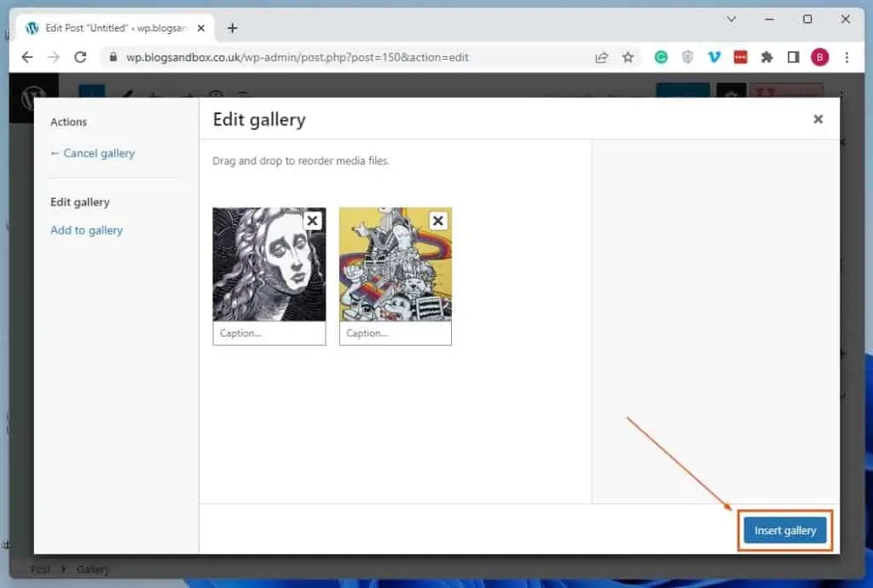The width and height of the screenshot is (873, 588).
Task: Open the Grammarly extension icon
Action: (x=661, y=56)
